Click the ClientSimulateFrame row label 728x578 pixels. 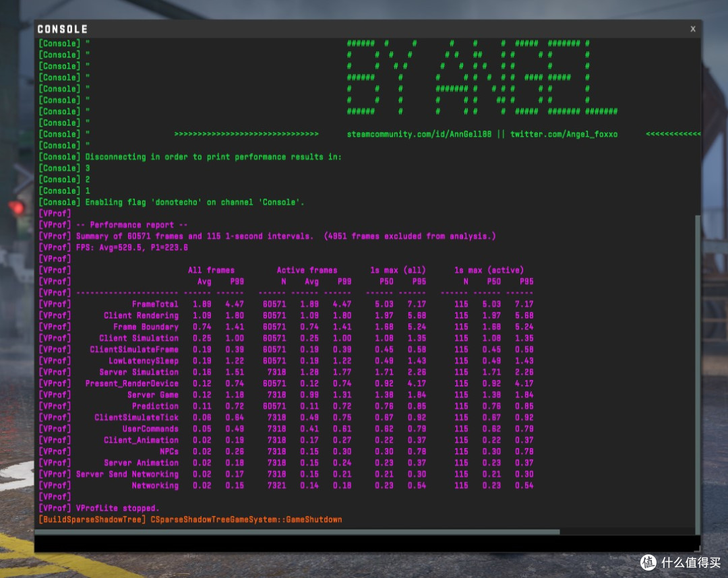[134, 350]
